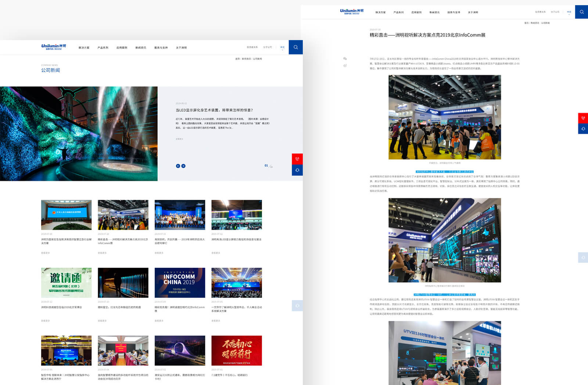
Task: Open 应用案例 menu on the news list page
Action: point(122,48)
